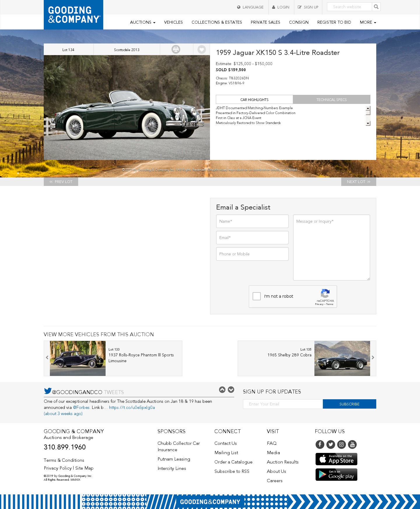
Task: Open Gooding YouTube icon
Action: 352,444
